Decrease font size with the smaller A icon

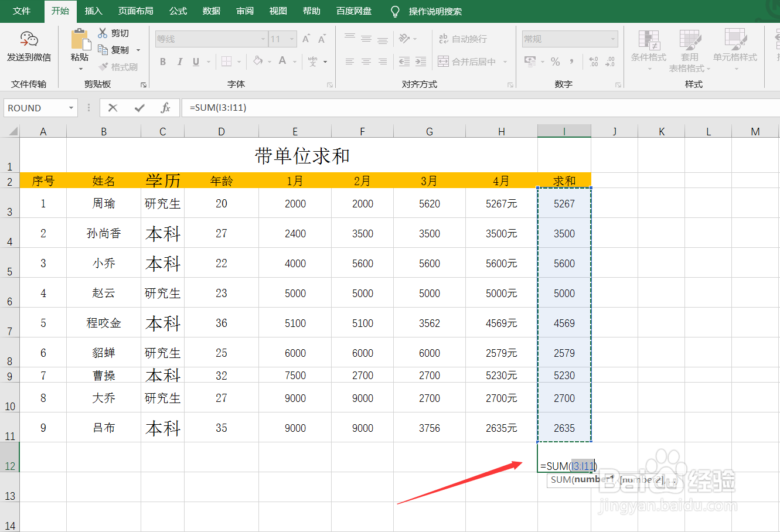point(322,39)
